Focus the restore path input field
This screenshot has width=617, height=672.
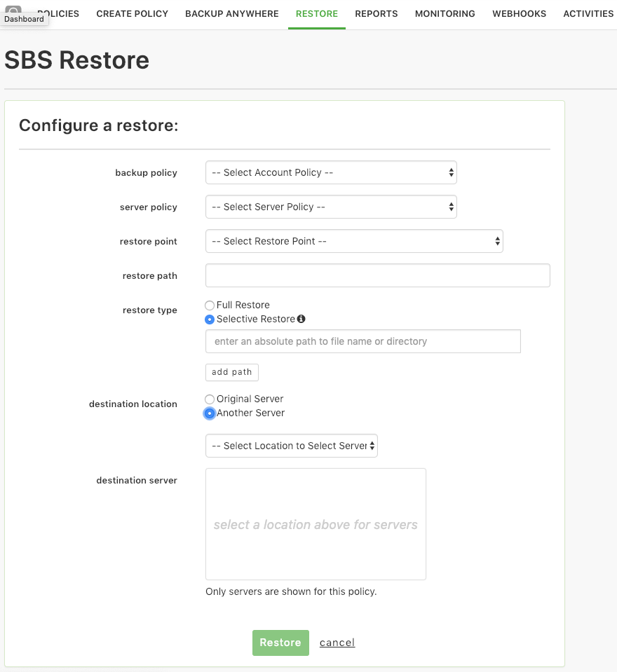click(378, 275)
